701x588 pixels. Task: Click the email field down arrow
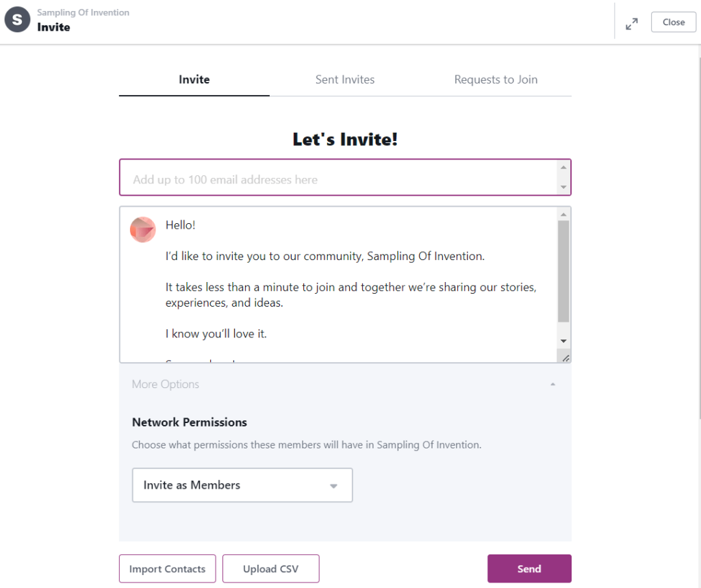(563, 187)
